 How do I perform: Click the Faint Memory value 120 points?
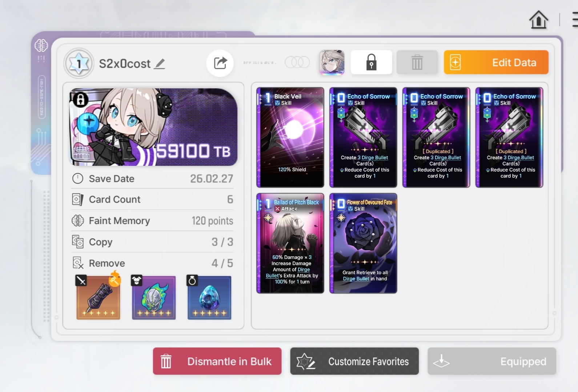[x=212, y=221]
